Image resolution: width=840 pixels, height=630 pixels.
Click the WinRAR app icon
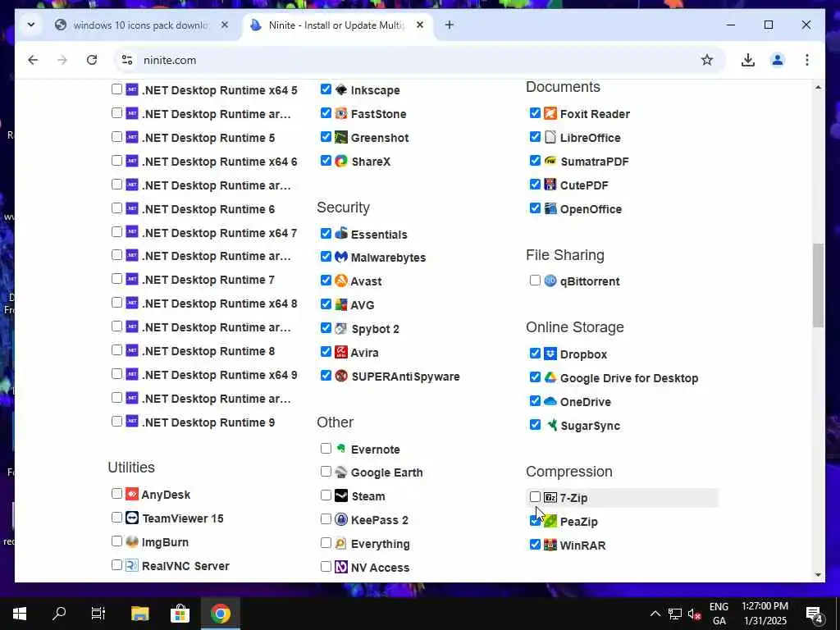pos(550,545)
